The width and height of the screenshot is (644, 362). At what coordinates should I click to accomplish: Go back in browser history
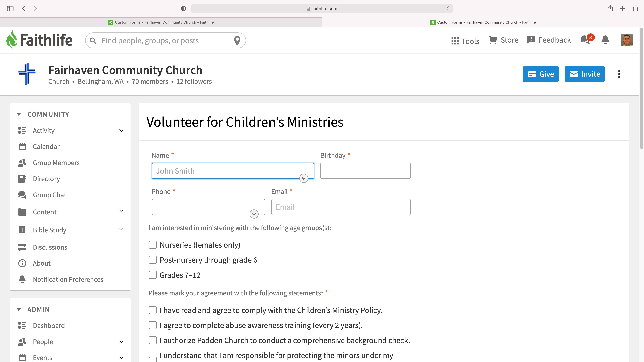23,9
